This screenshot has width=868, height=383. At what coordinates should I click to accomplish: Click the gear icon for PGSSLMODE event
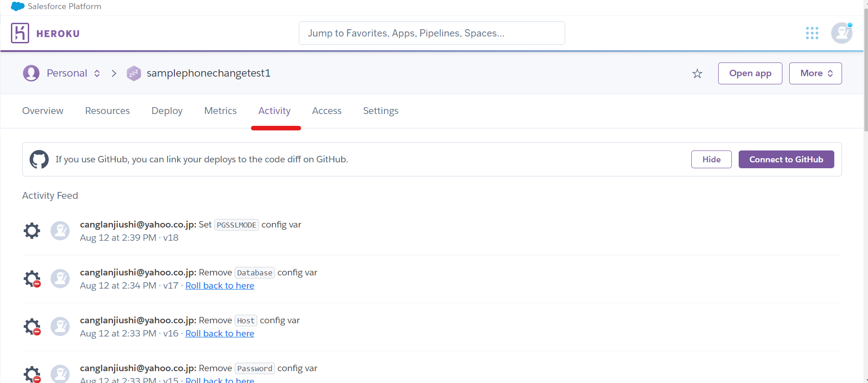[x=32, y=231]
